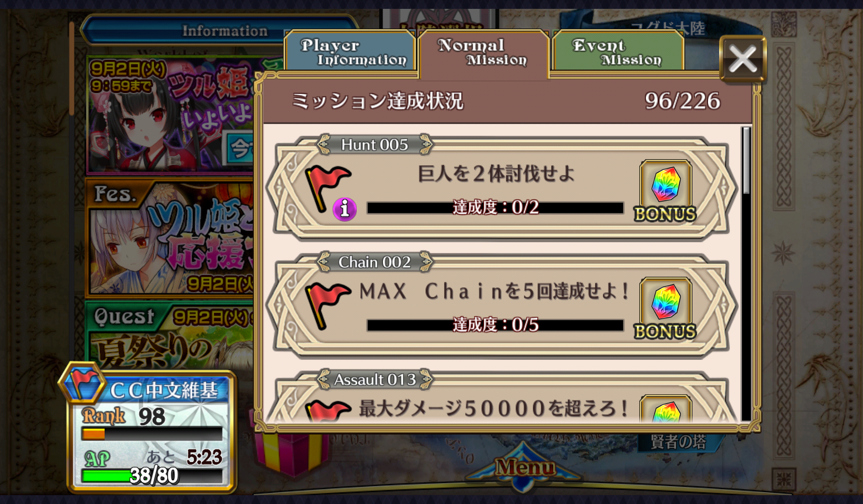Switch to the Event Mission tab
863x504 pixels.
click(617, 52)
